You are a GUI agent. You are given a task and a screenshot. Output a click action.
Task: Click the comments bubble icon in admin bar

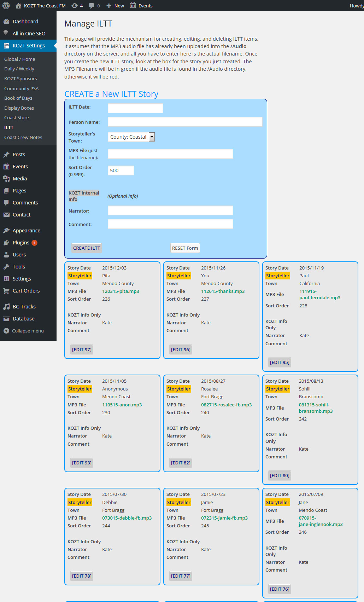(x=92, y=6)
